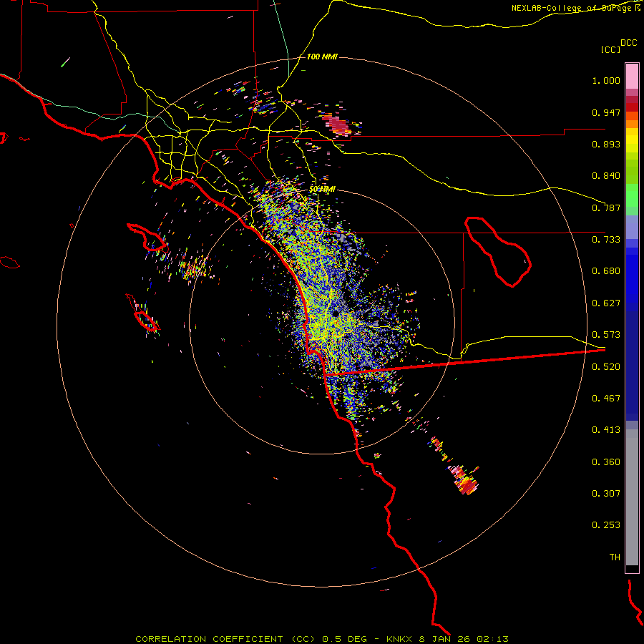Click the black radar site dot at ring center
Image resolution: width=644 pixels, height=644 pixels.
[x=335, y=314]
